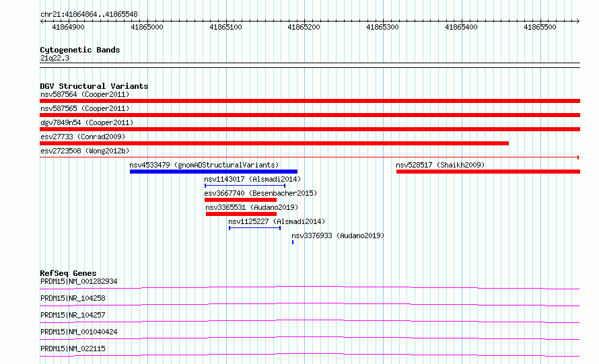Viewport: 599px width, 364px height.
Task: Click the nsv587564 (Cooper2011) label
Action: [85, 94]
